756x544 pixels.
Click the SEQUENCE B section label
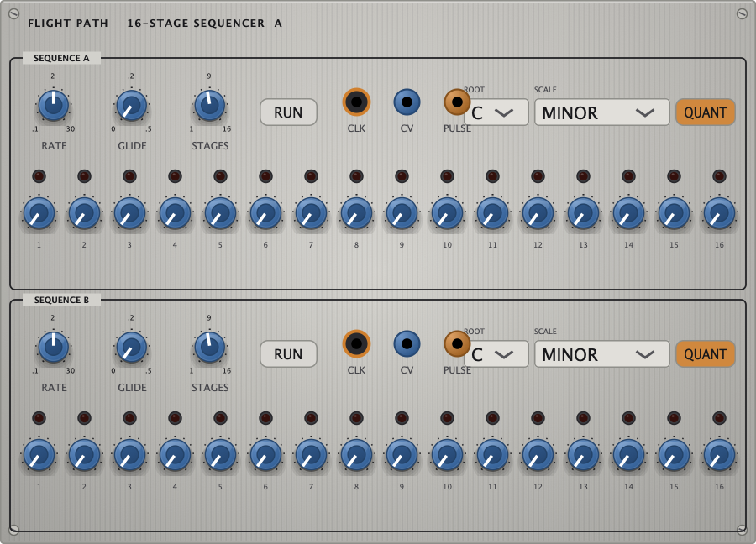pos(61,301)
